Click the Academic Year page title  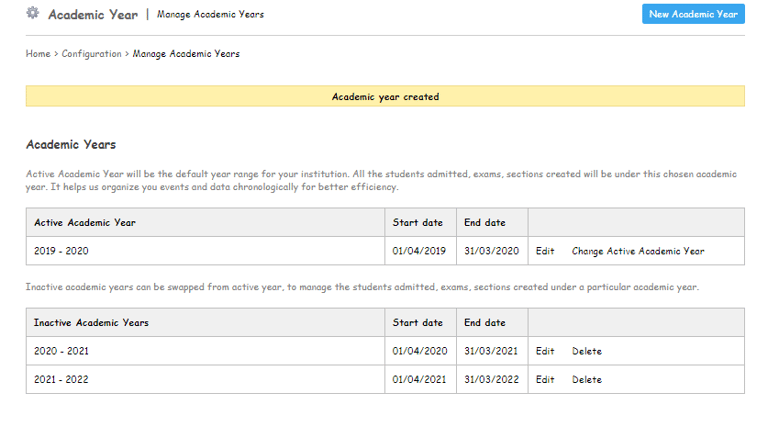pyautogui.click(x=93, y=14)
